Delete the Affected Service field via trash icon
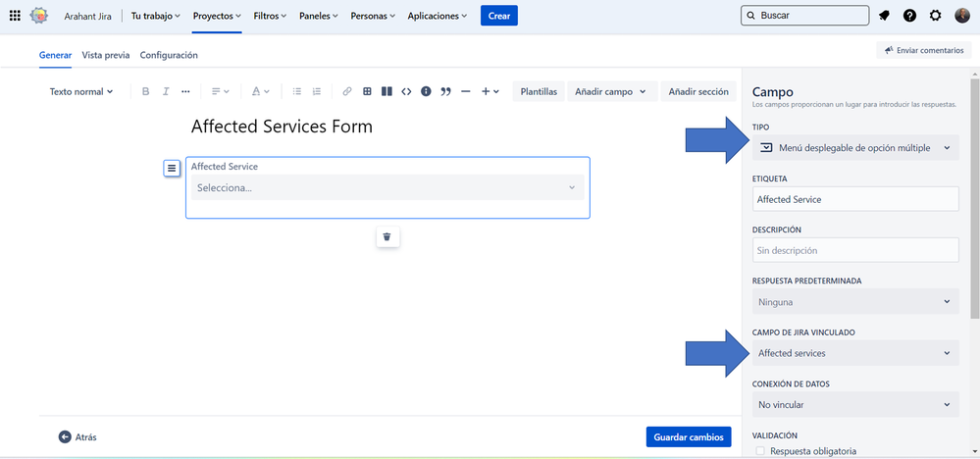The width and height of the screenshot is (980, 459). click(387, 236)
